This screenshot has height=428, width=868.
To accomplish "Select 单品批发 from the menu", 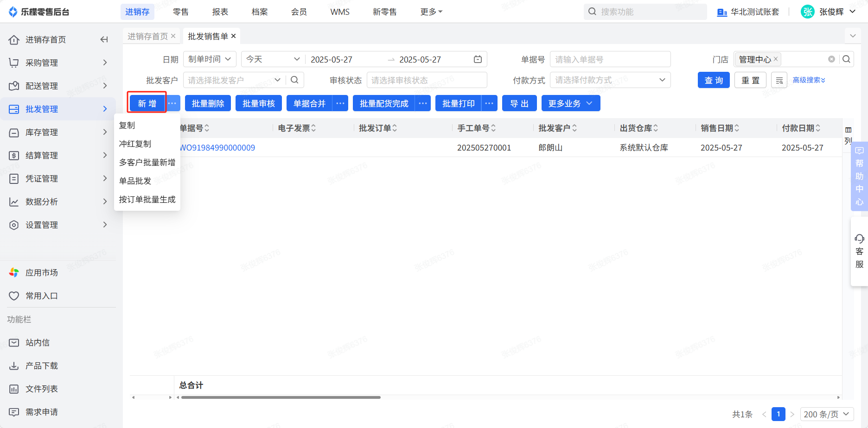I will (x=147, y=181).
